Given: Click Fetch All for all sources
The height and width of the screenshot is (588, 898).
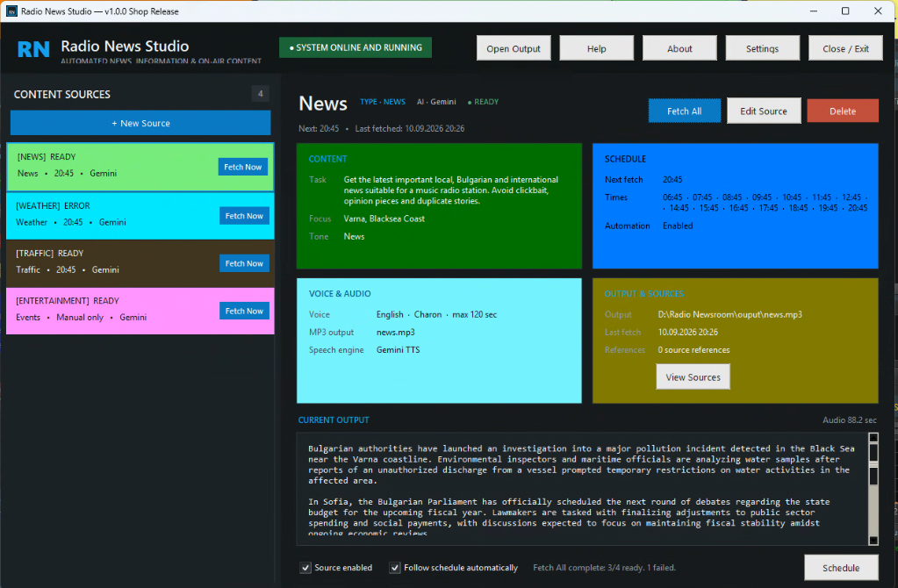Looking at the screenshot, I should (684, 111).
